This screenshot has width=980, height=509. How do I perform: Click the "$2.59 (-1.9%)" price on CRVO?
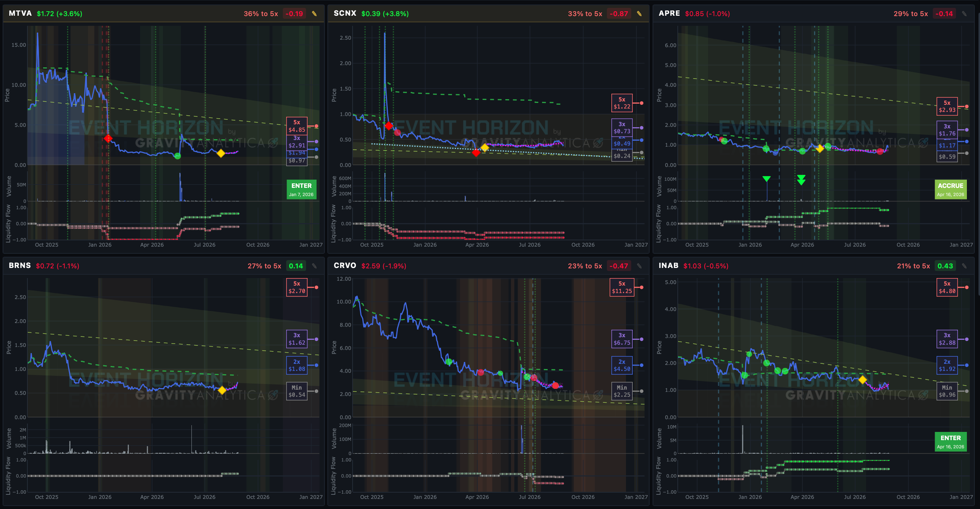point(384,266)
